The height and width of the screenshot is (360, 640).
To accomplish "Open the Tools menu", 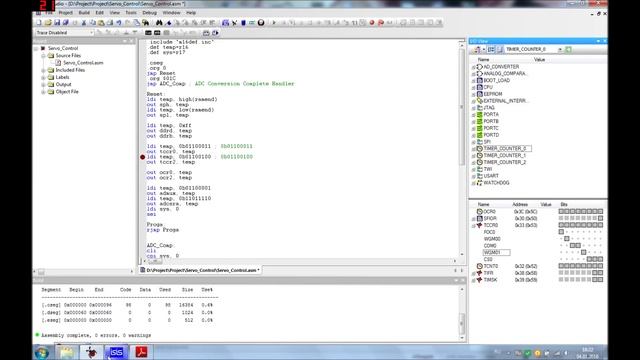I will (x=131, y=13).
